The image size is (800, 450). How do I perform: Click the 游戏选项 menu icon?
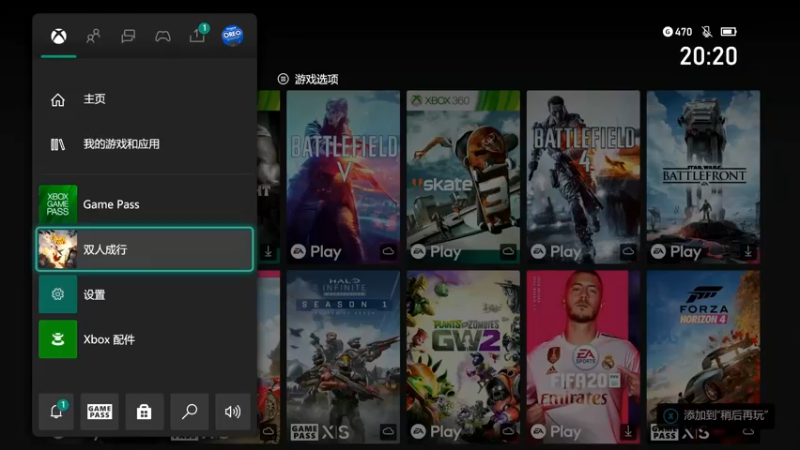pyautogui.click(x=283, y=79)
